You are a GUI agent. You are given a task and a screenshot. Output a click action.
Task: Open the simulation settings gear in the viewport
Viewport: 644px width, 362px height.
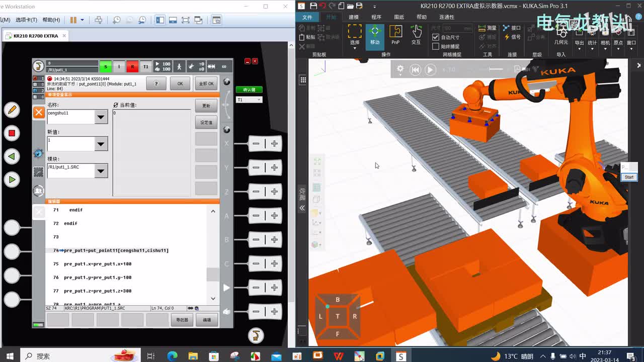click(400, 69)
